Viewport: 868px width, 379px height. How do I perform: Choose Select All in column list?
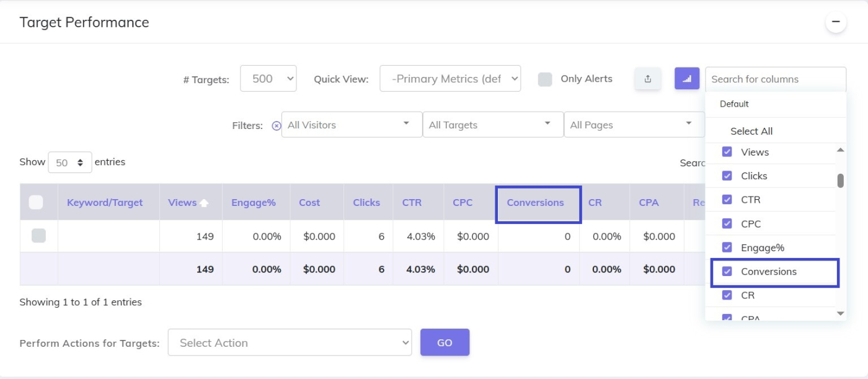click(x=751, y=131)
